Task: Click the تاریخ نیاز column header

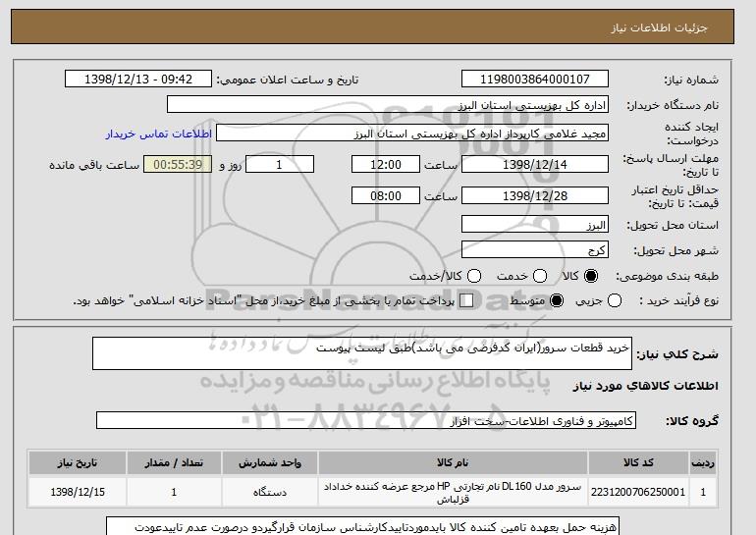Action: tap(78, 462)
